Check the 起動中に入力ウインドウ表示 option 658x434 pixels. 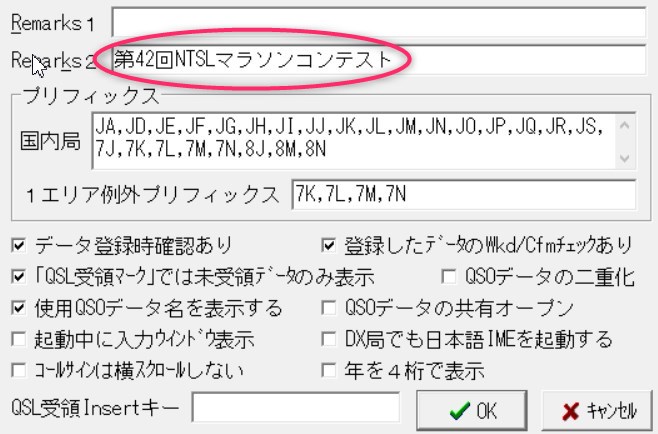tap(20, 339)
